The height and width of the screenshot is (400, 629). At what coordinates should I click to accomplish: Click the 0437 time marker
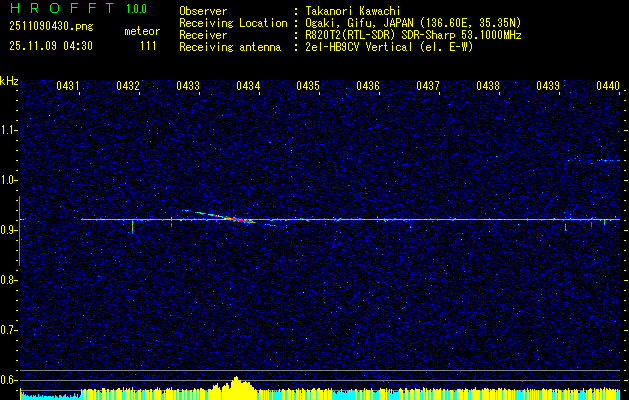428,87
